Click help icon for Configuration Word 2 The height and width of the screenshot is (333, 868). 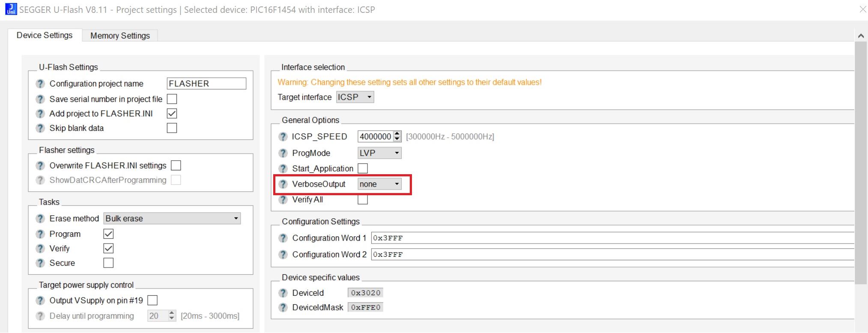coord(283,254)
